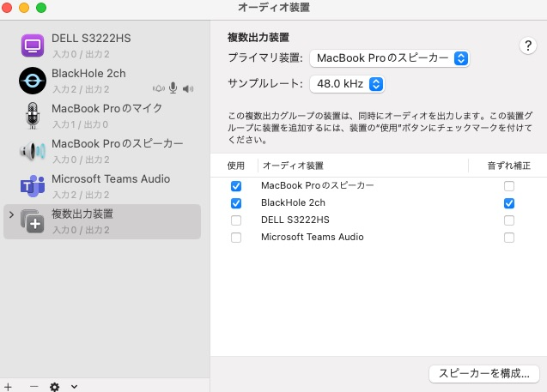Open the サンプルレート 48.0 kHz dropdown

click(x=347, y=84)
